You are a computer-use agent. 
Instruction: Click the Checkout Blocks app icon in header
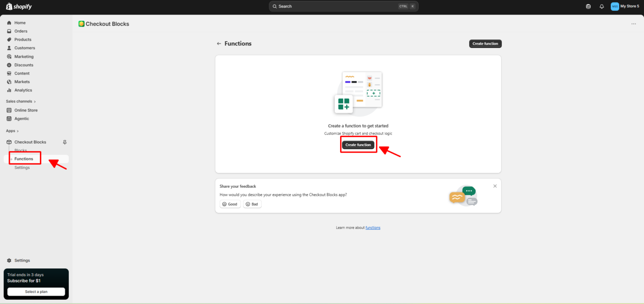(82, 24)
